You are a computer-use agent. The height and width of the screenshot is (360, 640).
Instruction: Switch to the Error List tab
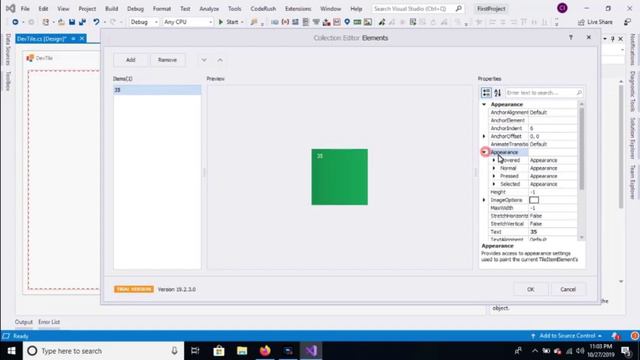tap(49, 322)
